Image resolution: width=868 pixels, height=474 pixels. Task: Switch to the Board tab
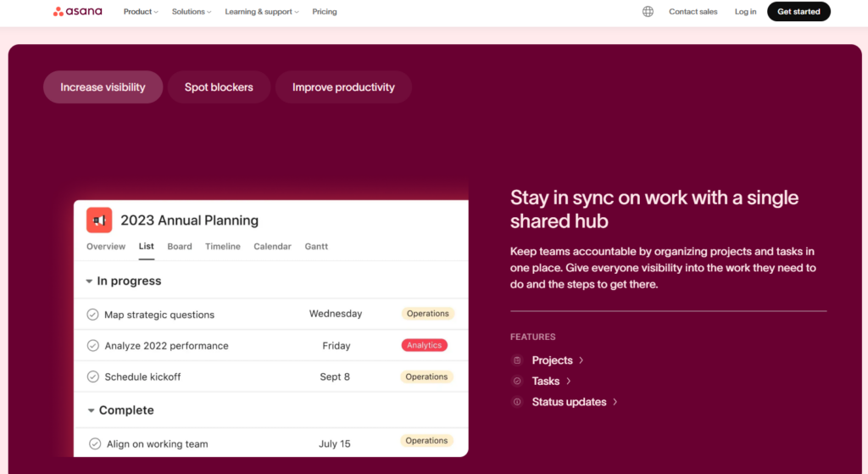tap(180, 247)
